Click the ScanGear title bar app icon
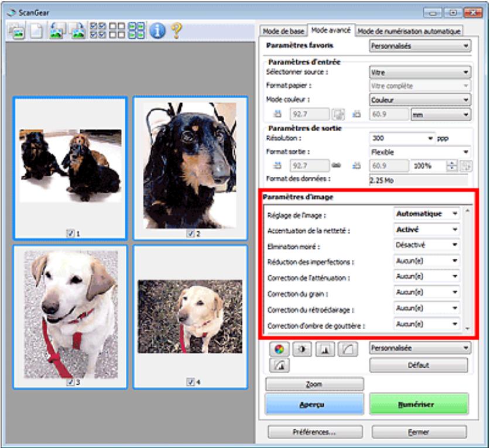 point(12,12)
